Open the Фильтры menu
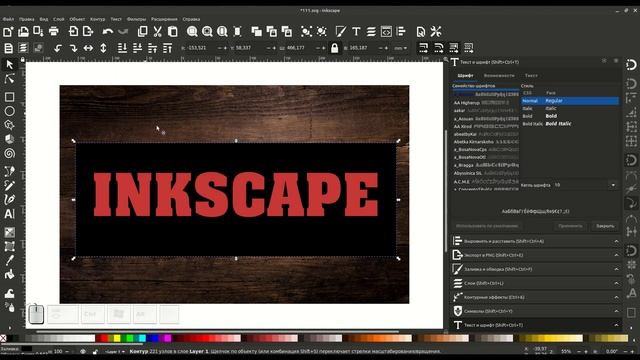This screenshot has width=640, height=360. click(x=136, y=19)
